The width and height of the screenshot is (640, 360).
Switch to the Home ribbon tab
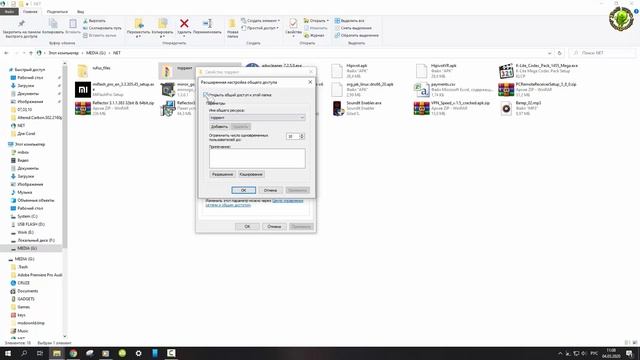click(x=30, y=11)
